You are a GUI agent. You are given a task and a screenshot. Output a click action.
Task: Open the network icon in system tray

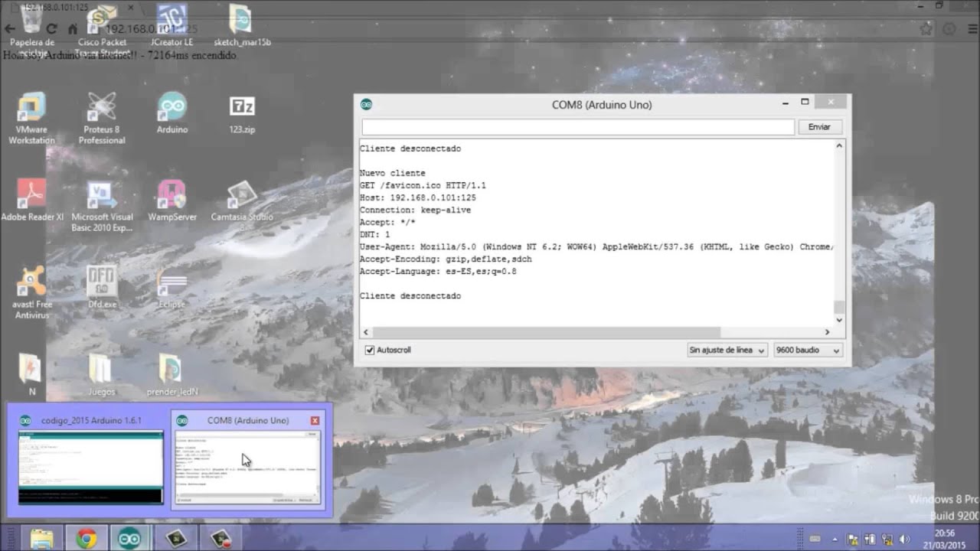pyautogui.click(x=887, y=539)
